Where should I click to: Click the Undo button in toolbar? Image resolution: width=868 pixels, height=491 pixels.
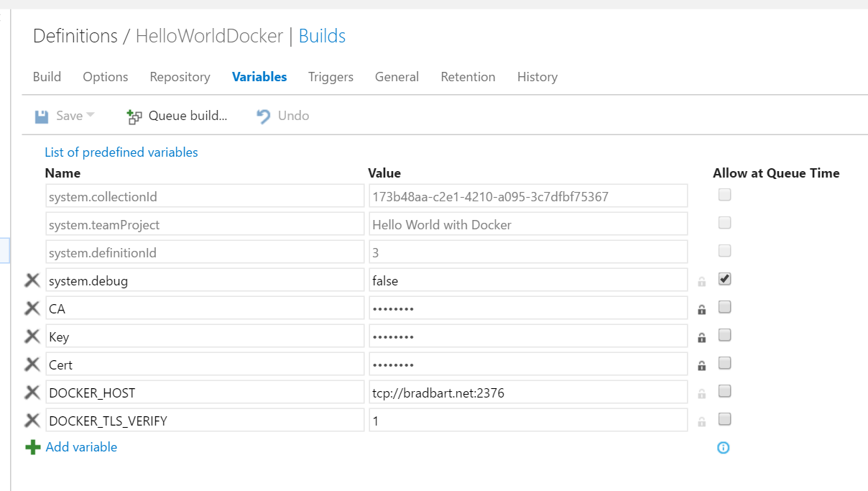[283, 116]
